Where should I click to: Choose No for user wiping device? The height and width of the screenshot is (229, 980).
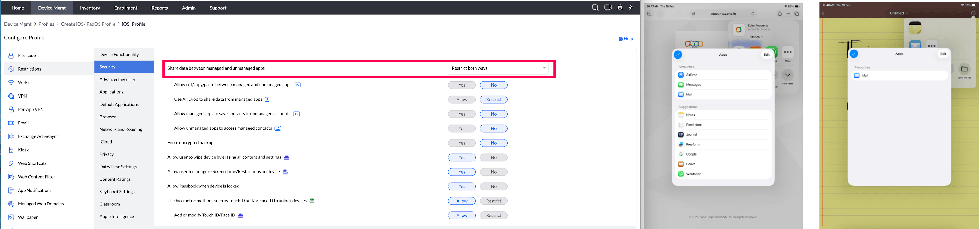[494, 157]
